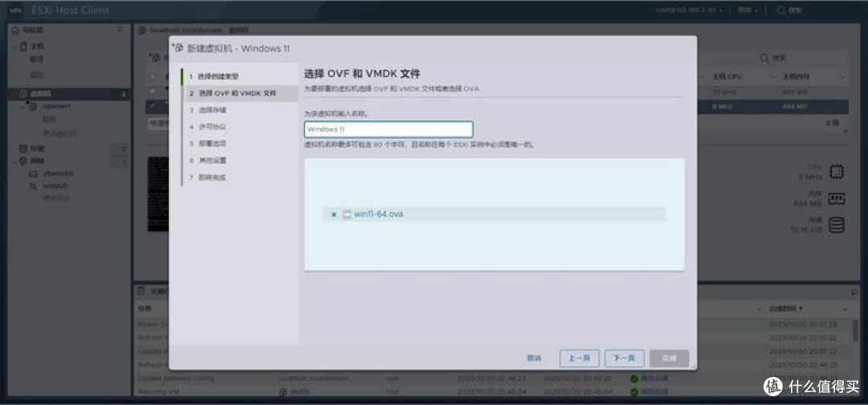Click the recent tasks panel icon
This screenshot has width=868, height=405.
point(141,291)
